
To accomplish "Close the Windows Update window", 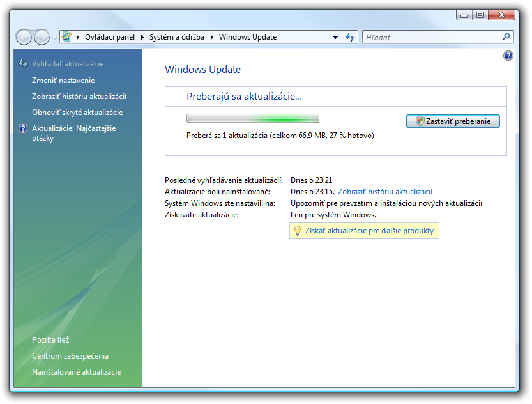I will [501, 15].
